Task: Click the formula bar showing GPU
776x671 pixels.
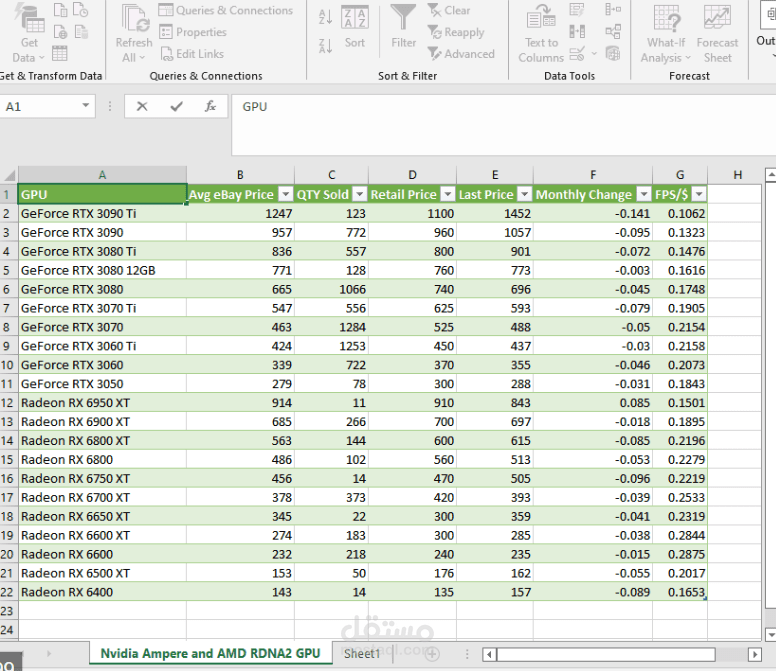Action: [x=504, y=125]
